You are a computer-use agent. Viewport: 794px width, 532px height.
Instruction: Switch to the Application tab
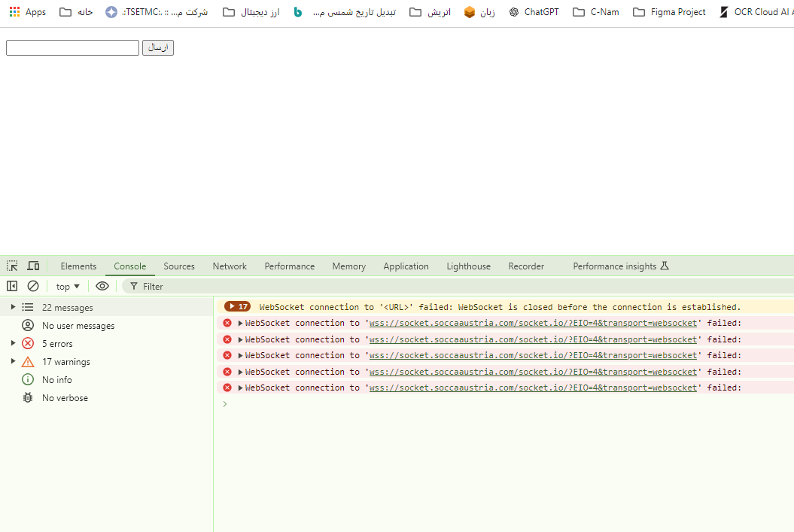(406, 266)
